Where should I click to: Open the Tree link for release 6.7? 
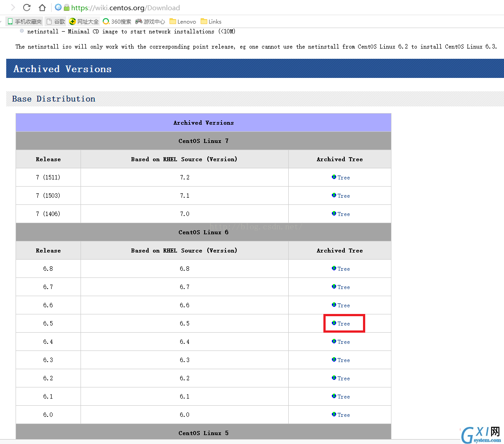click(x=341, y=287)
